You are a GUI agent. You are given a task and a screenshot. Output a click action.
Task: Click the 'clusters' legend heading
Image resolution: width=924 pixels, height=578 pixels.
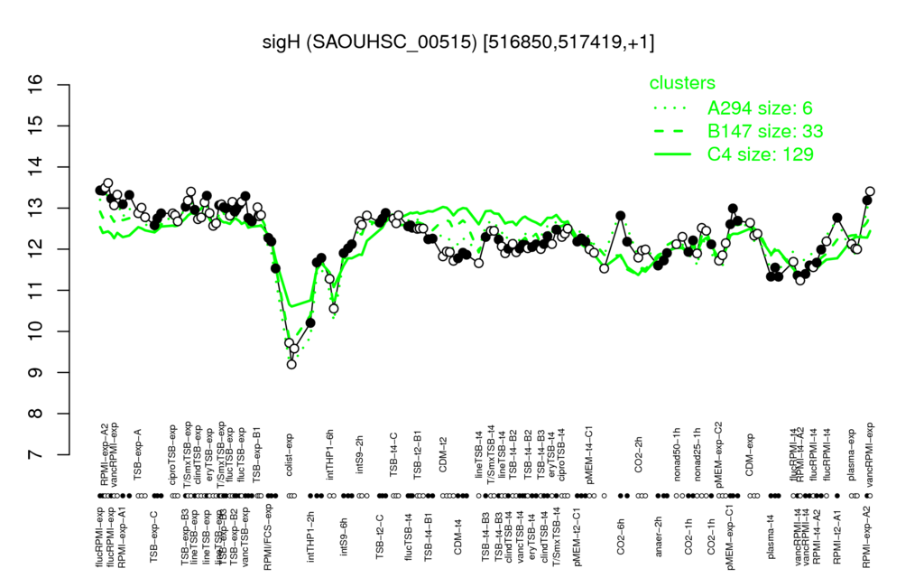tap(682, 82)
